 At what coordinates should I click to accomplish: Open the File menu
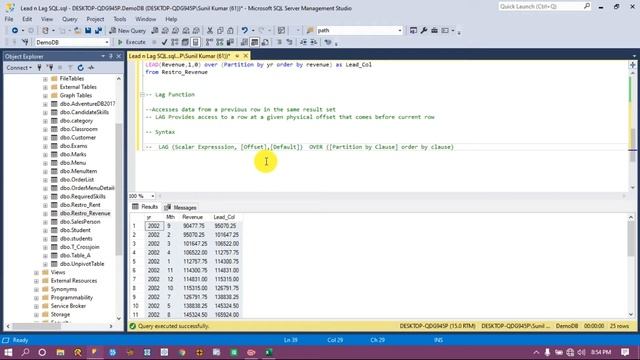[x=9, y=19]
